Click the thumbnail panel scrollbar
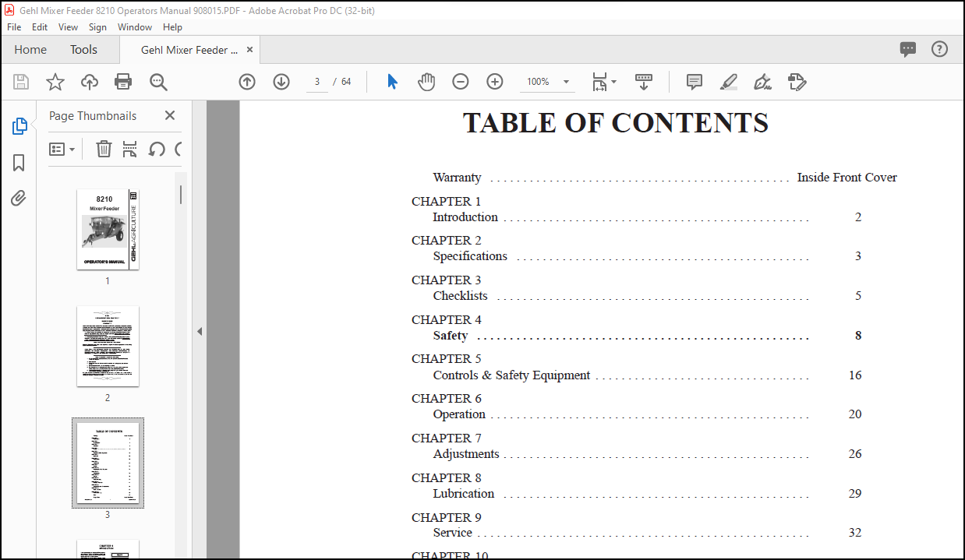965x560 pixels. tap(181, 195)
